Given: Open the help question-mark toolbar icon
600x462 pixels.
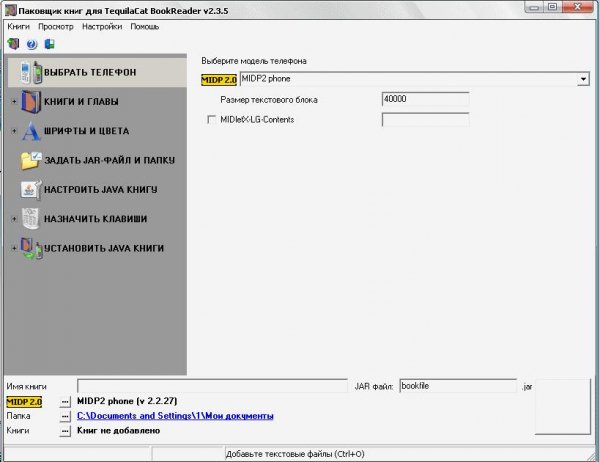Looking at the screenshot, I should 32,44.
